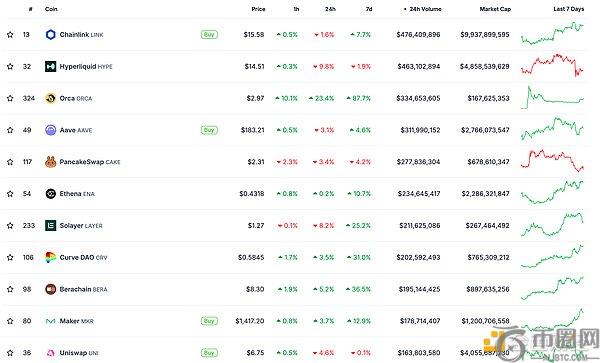Toggle the star next to Orca
Image resolution: width=600 pixels, height=363 pixels.
pos(10,98)
